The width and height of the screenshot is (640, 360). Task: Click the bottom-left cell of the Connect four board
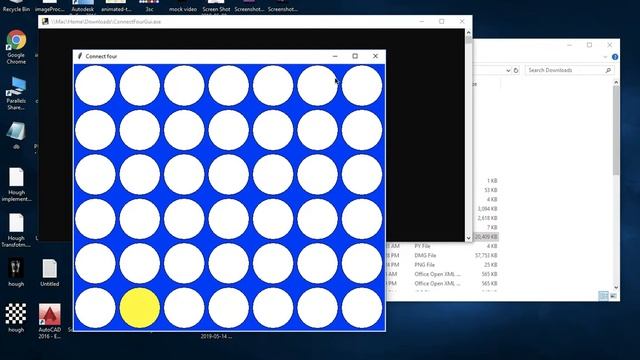pos(95,308)
